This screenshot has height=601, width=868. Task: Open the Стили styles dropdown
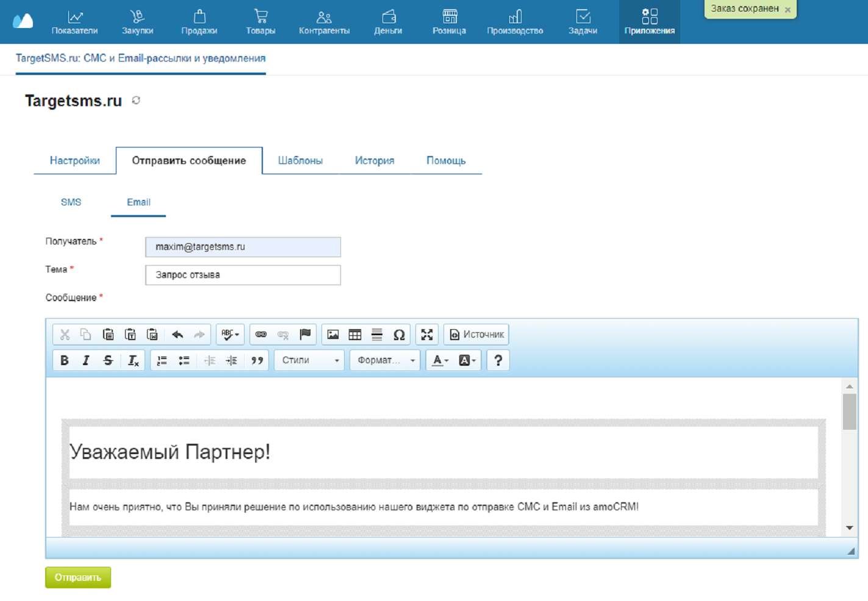point(309,360)
